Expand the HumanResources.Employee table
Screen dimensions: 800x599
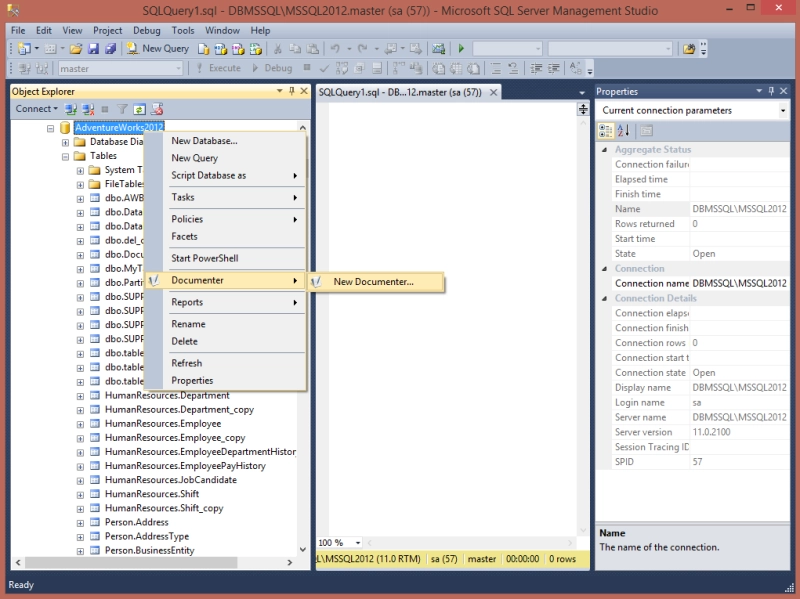pyautogui.click(x=80, y=425)
